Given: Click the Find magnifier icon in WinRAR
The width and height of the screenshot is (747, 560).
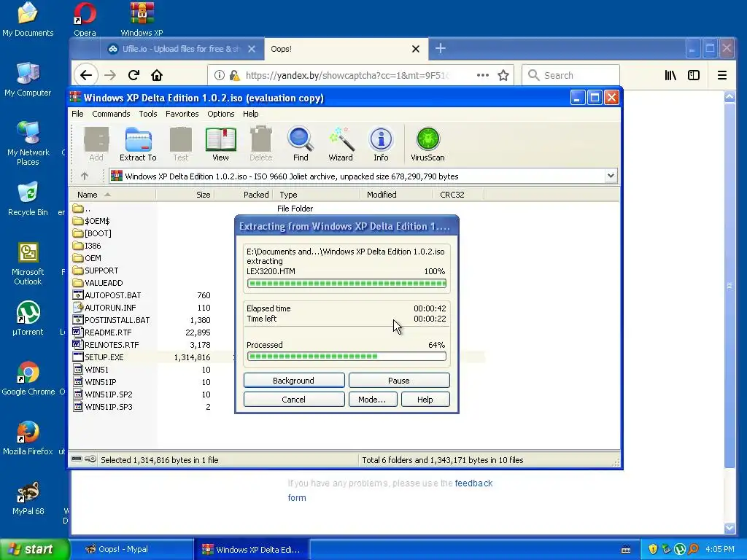Looking at the screenshot, I should 300,144.
